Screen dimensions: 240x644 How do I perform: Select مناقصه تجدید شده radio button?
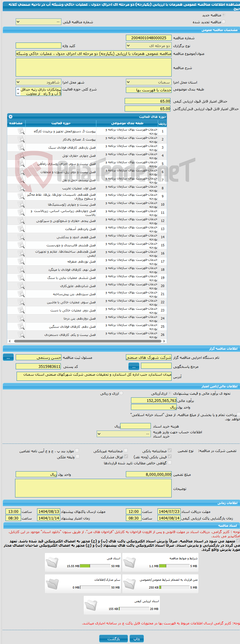tap(223, 22)
